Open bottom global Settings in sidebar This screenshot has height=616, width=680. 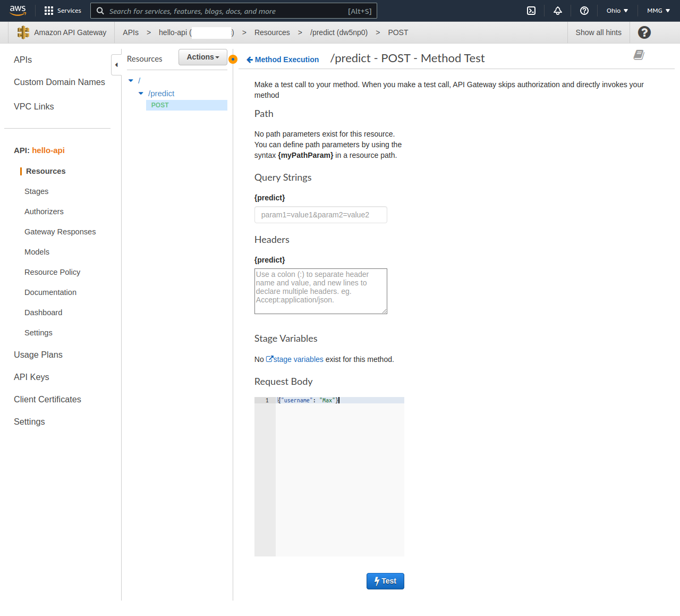click(x=29, y=421)
